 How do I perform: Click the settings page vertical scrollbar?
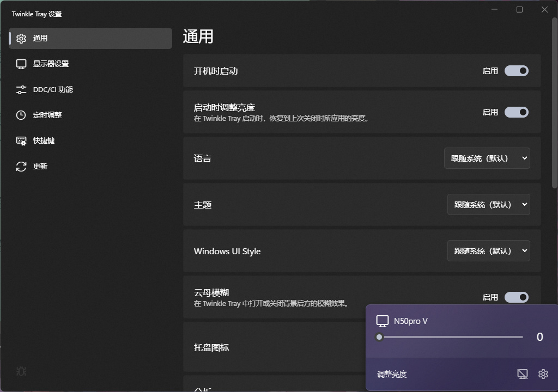click(x=554, y=103)
